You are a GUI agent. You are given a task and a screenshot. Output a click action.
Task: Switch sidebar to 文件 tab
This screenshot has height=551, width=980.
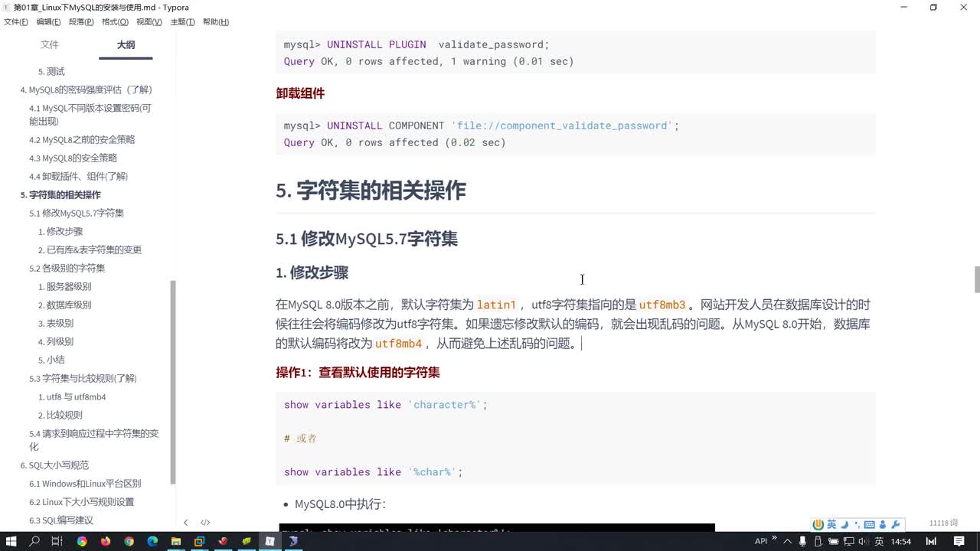click(x=50, y=45)
